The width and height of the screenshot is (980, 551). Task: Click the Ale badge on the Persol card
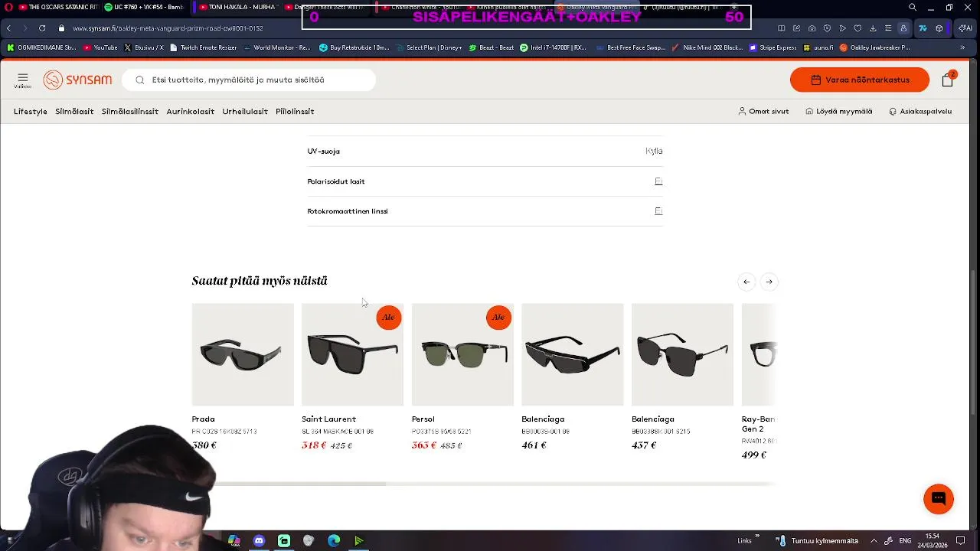click(498, 318)
